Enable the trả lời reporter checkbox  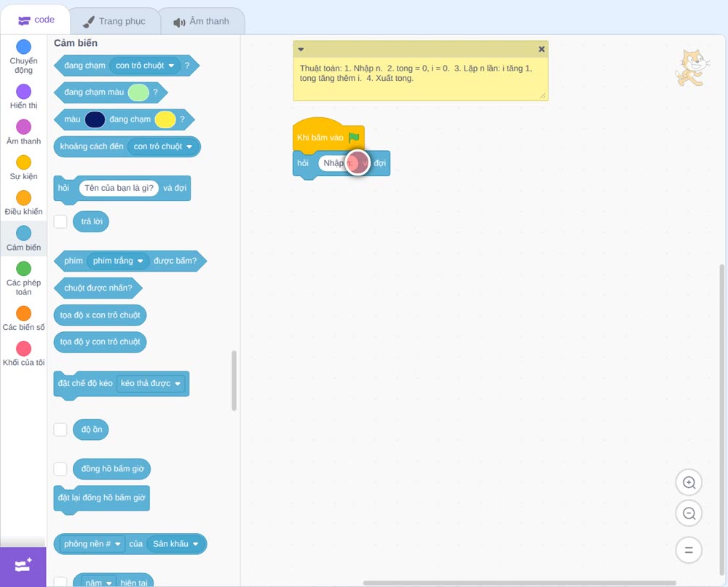point(60,221)
